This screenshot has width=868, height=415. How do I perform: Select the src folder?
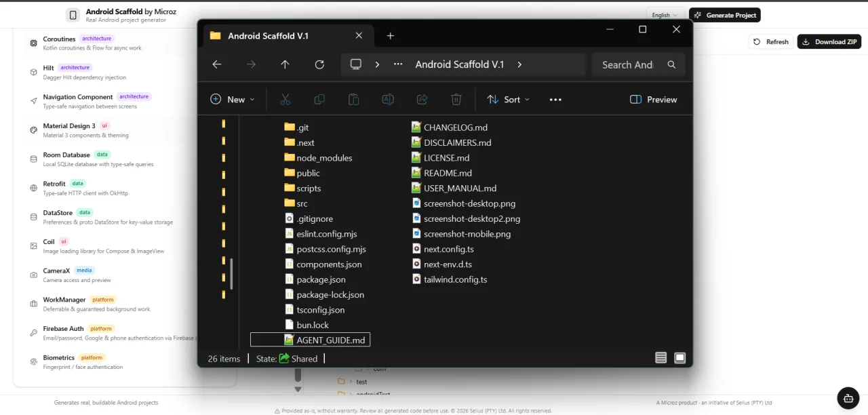[296, 203]
